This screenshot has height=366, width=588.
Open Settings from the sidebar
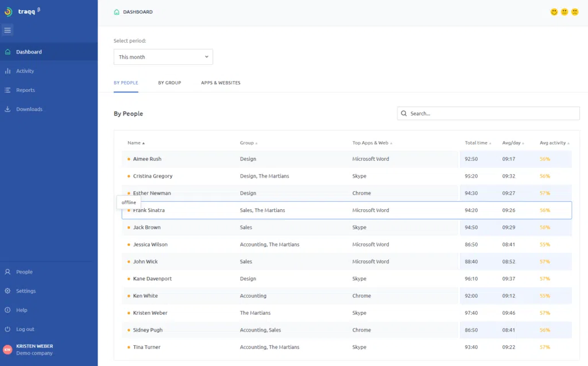[26, 291]
